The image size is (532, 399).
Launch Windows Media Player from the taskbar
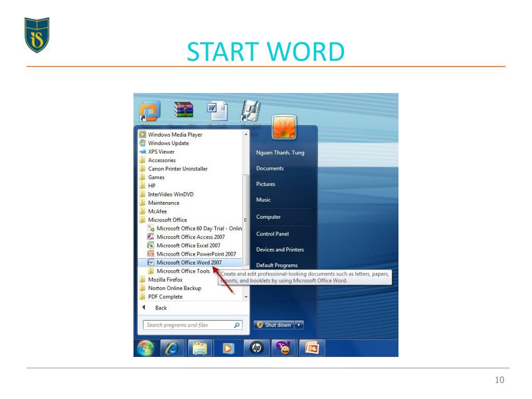tap(228, 348)
